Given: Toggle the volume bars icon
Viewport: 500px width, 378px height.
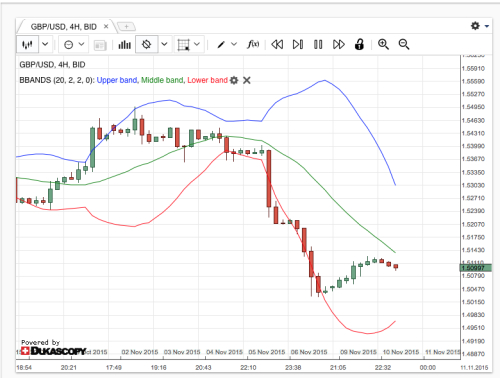Looking at the screenshot, I should tap(124, 44).
